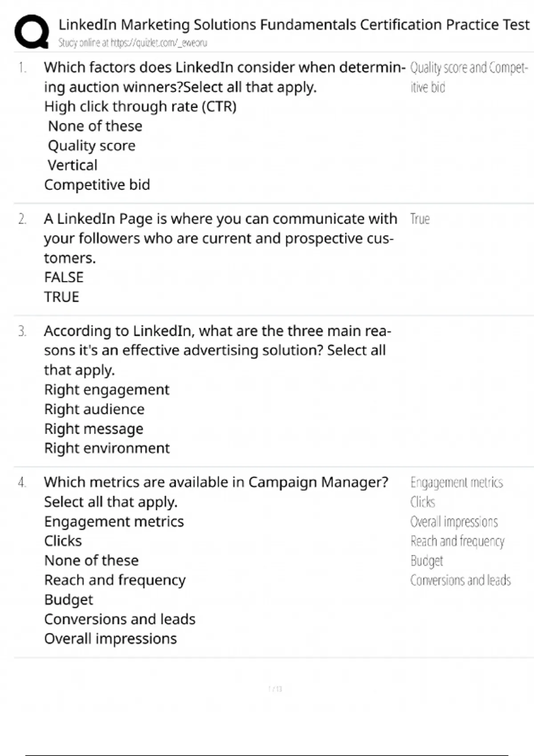The image size is (534, 756).
Task: Click the 'Reach and frequency' option in the question 4 list
Action: click(x=115, y=580)
